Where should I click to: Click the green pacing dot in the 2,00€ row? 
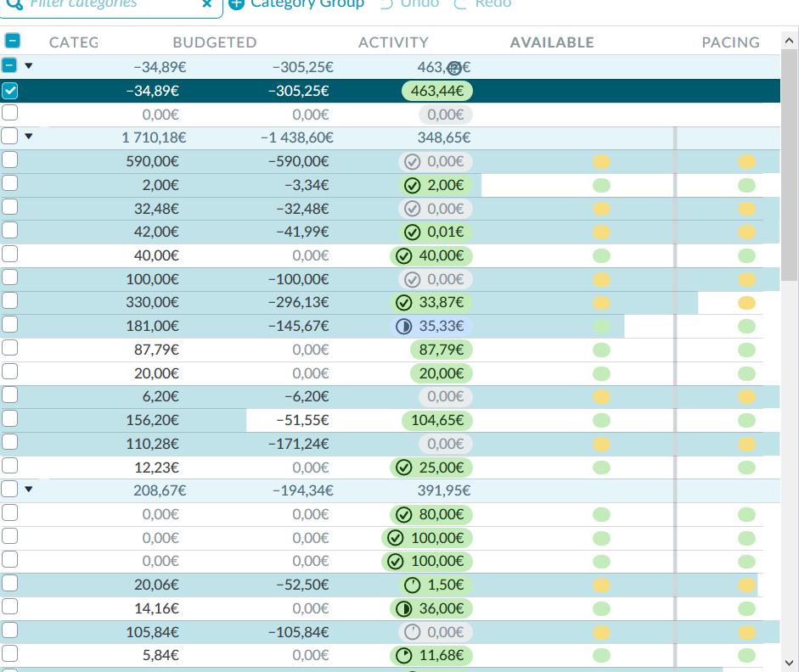click(x=746, y=185)
